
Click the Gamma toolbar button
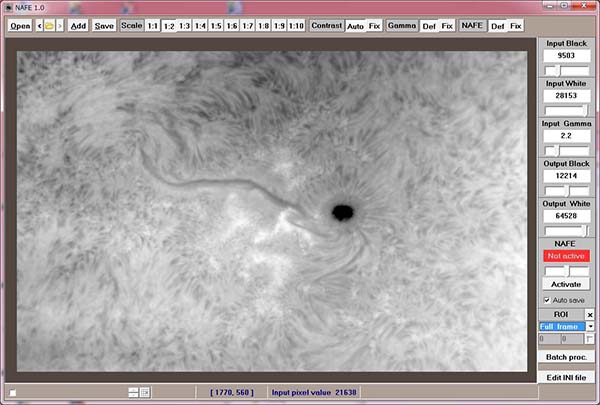point(402,26)
